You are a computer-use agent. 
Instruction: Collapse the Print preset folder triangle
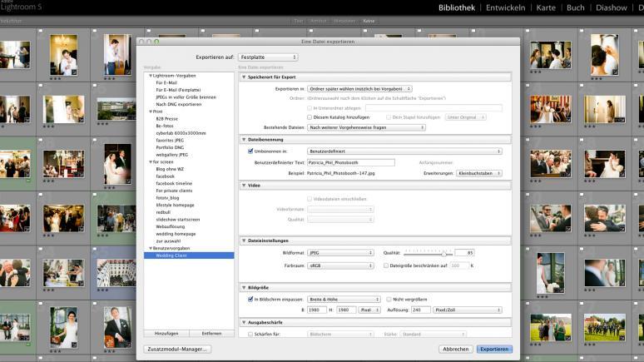click(x=151, y=111)
